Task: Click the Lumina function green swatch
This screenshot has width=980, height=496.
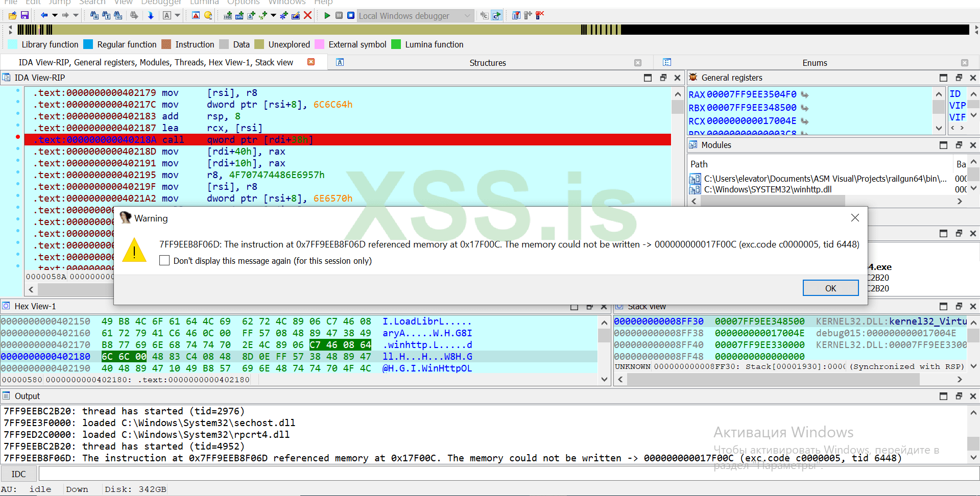Action: tap(396, 44)
